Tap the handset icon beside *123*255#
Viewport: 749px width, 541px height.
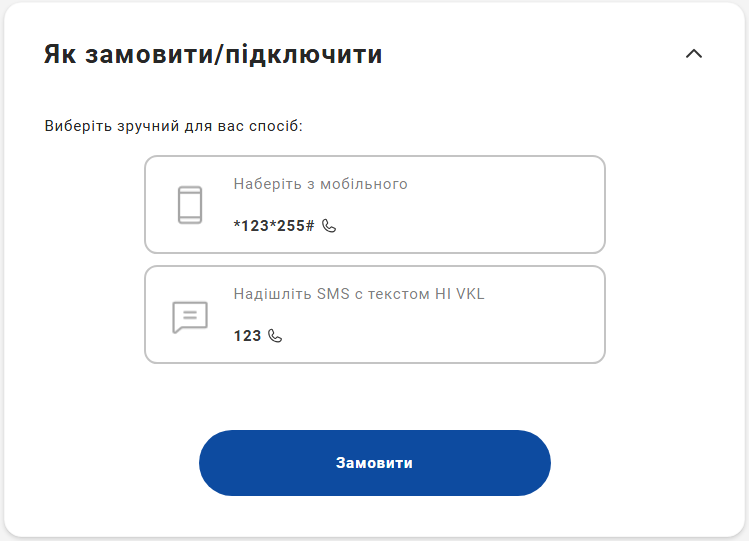click(x=329, y=226)
